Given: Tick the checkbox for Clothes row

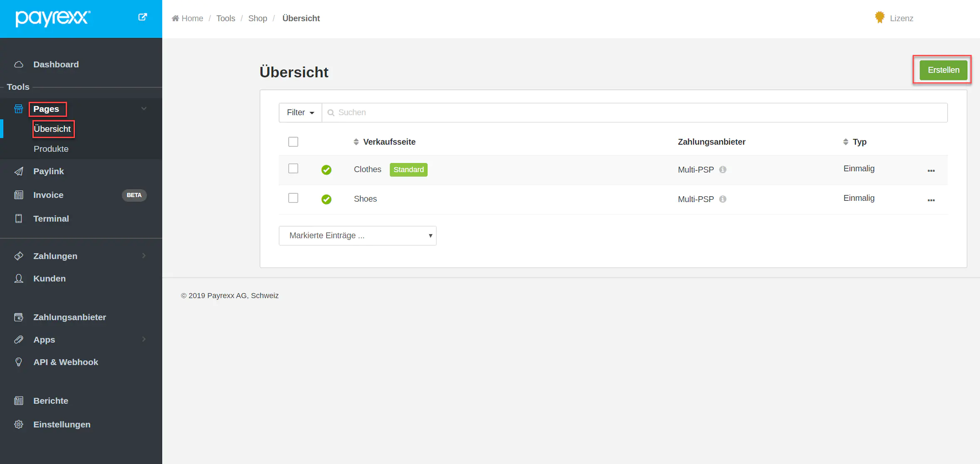Looking at the screenshot, I should [x=293, y=168].
